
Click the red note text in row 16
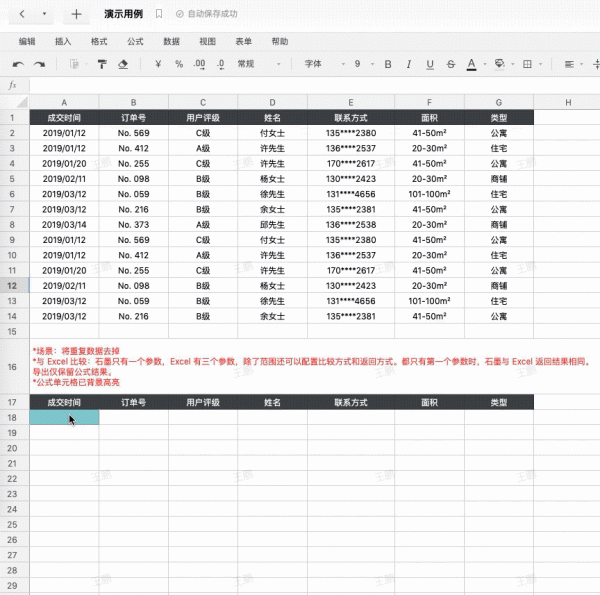312,367
